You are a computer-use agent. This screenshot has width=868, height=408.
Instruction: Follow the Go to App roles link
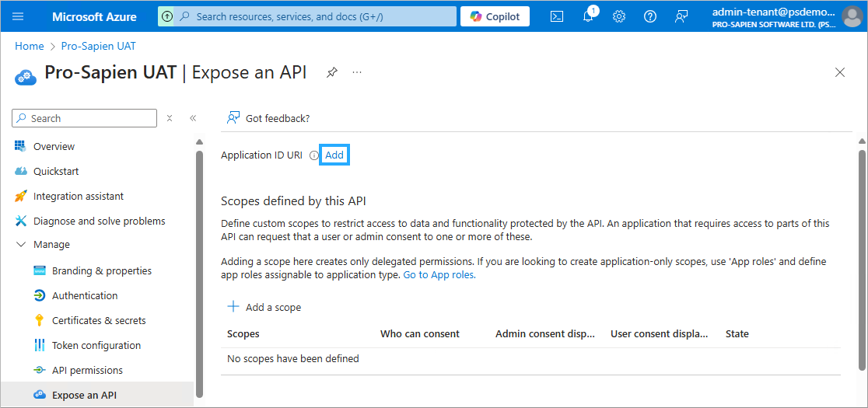pos(439,275)
